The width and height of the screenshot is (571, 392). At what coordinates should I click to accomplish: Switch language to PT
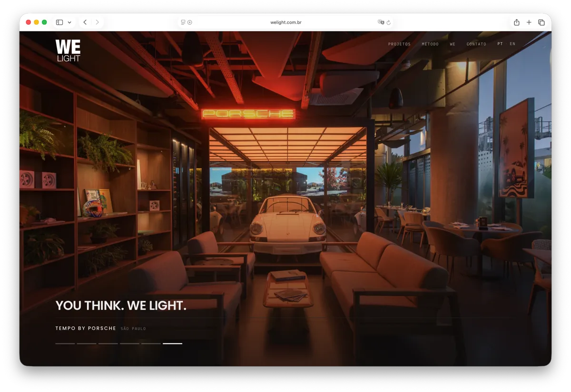(500, 44)
